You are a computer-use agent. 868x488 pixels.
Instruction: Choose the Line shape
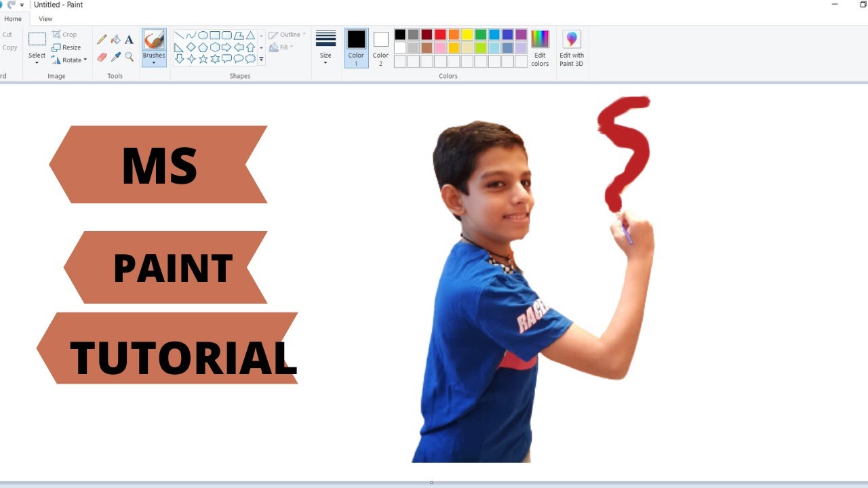click(179, 35)
